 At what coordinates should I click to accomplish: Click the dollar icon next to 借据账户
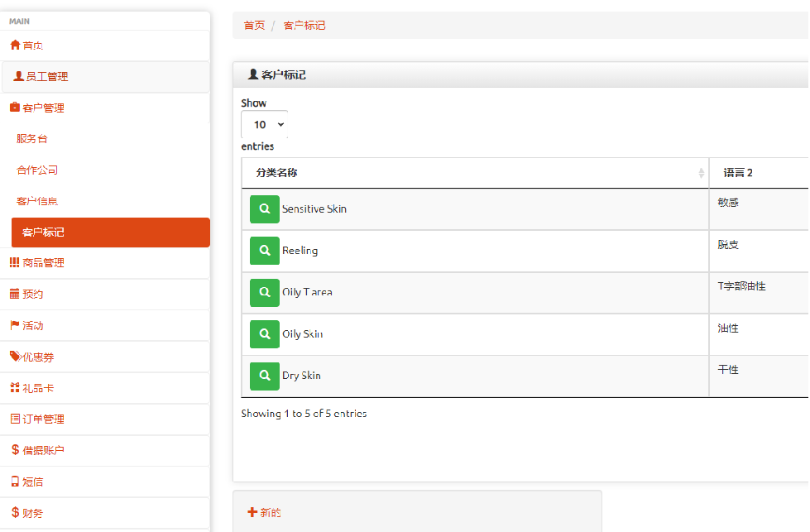16,450
